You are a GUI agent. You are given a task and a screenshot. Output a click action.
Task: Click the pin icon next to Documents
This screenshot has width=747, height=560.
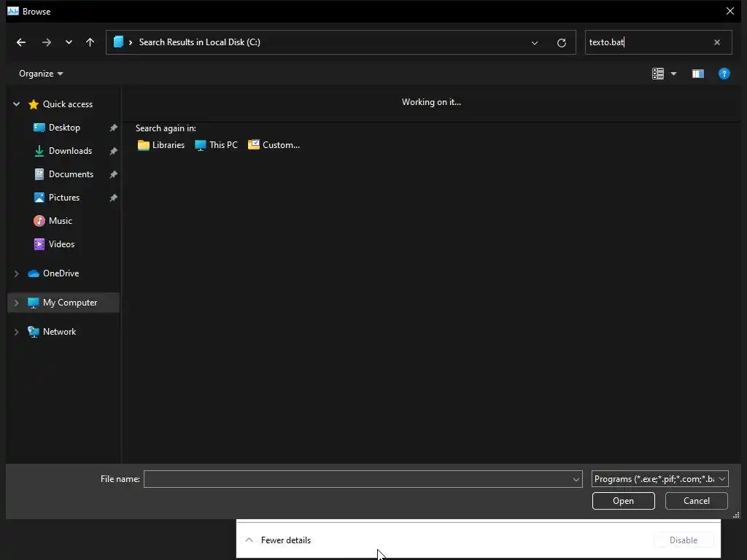(113, 174)
